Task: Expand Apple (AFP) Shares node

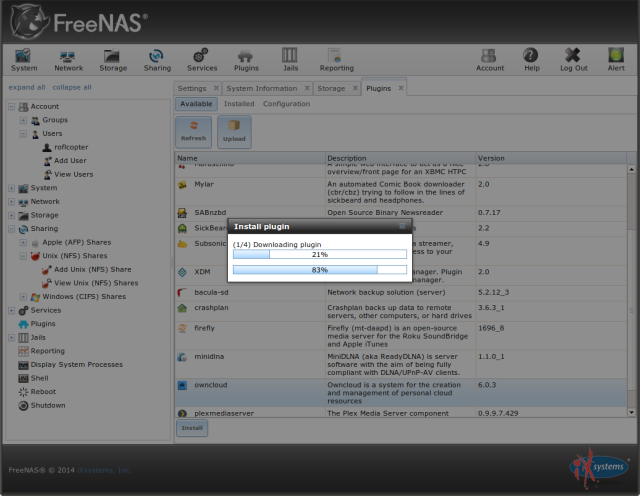Action: click(x=23, y=242)
